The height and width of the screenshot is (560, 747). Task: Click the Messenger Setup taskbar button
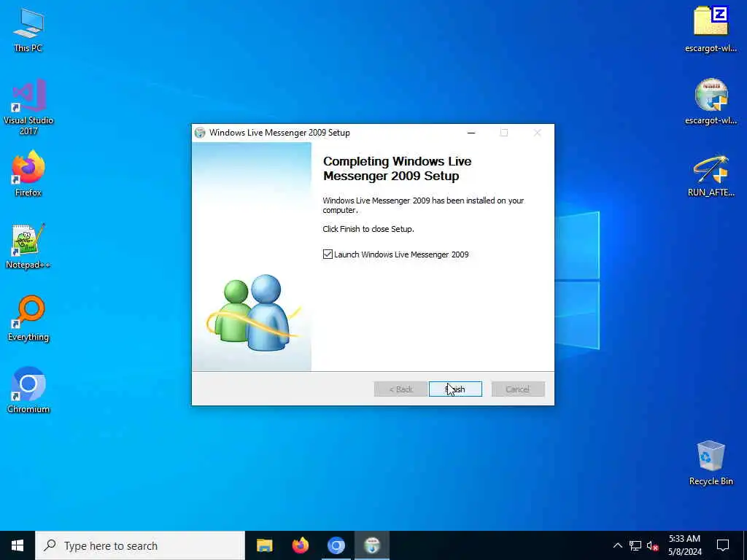coord(372,545)
